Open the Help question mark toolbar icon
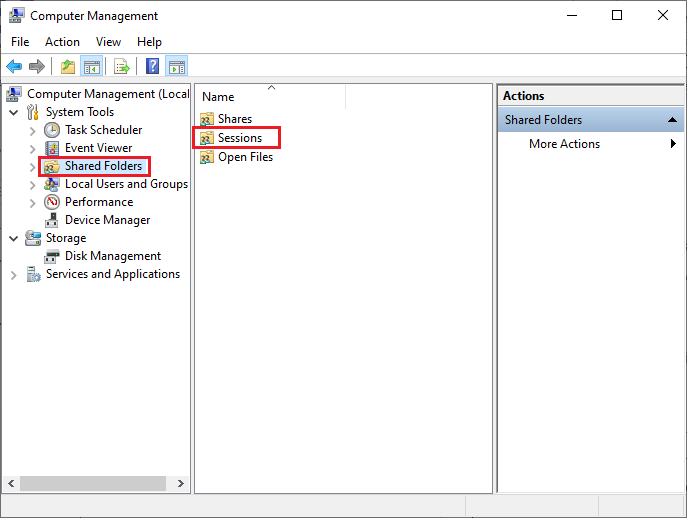Screen dimensions: 687x518 pos(152,67)
